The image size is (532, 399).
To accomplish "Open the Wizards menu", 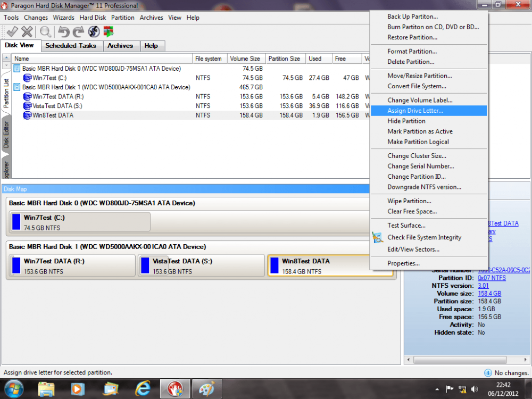I will (x=63, y=18).
